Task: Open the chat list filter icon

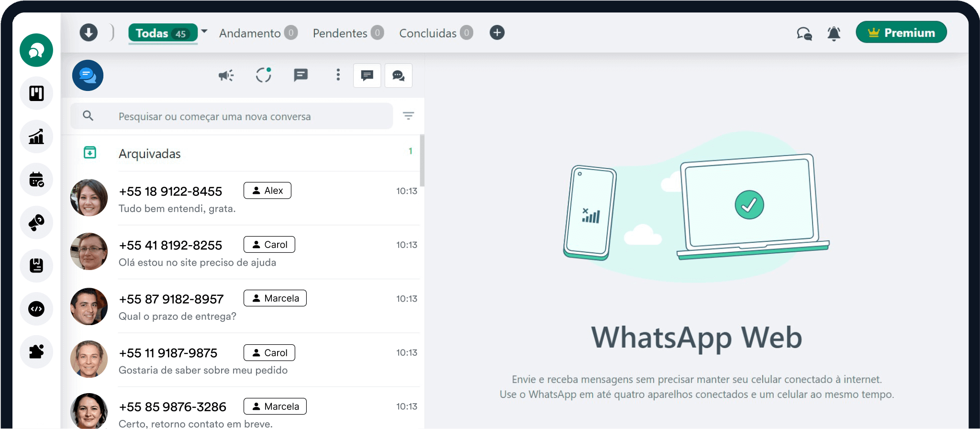Action: [x=408, y=116]
